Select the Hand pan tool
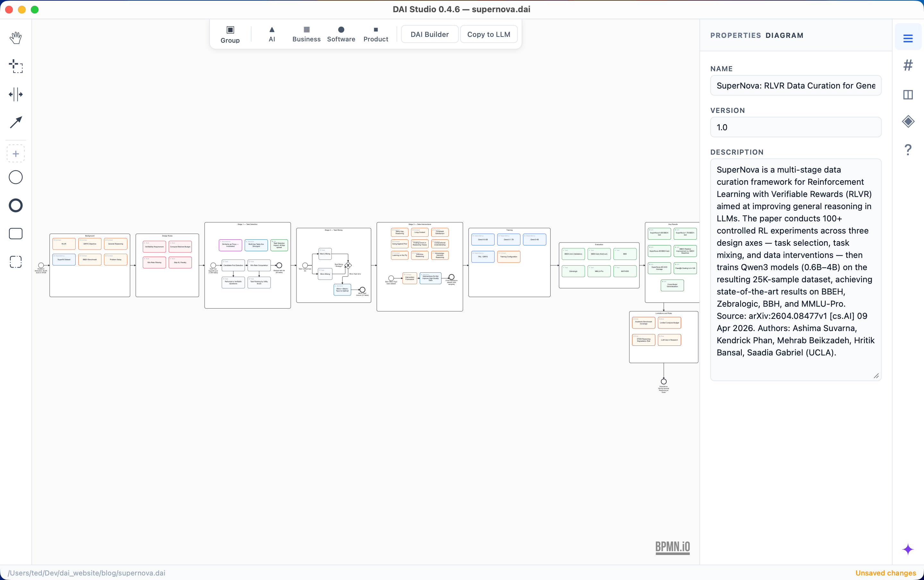This screenshot has width=924, height=580. point(16,38)
